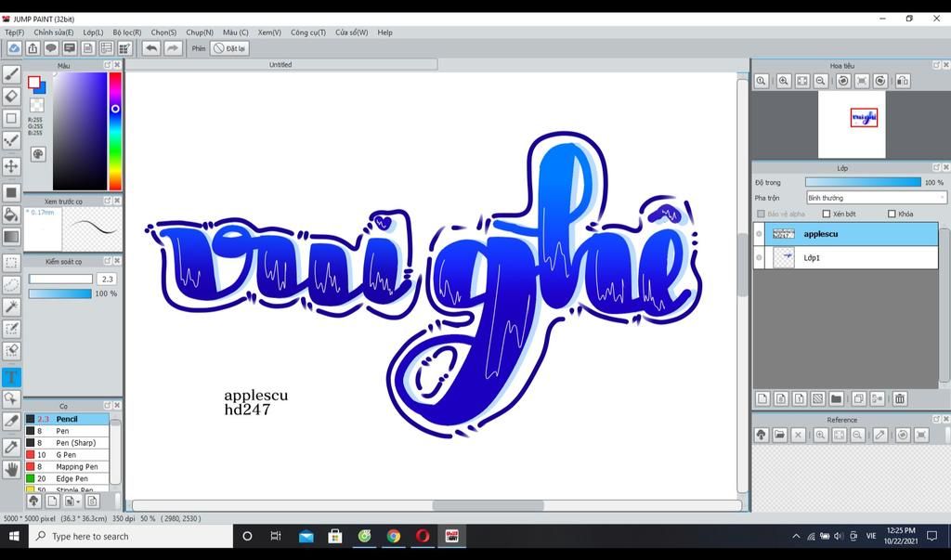This screenshot has height=560, width=951.
Task: Open the Opera browser from taskbar
Action: [x=423, y=537]
